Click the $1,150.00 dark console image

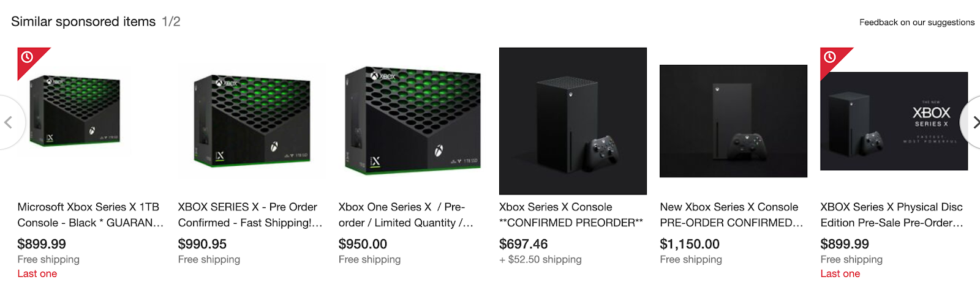[x=733, y=121]
